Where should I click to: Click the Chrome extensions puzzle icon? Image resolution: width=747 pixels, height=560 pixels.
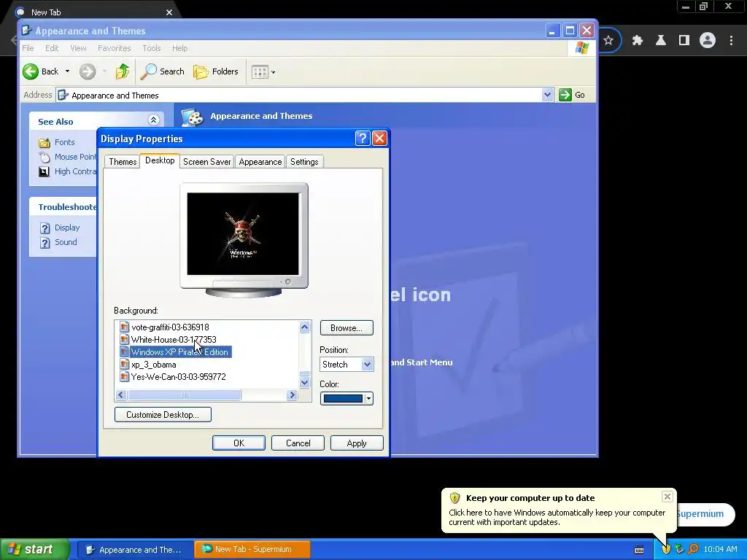pyautogui.click(x=638, y=41)
